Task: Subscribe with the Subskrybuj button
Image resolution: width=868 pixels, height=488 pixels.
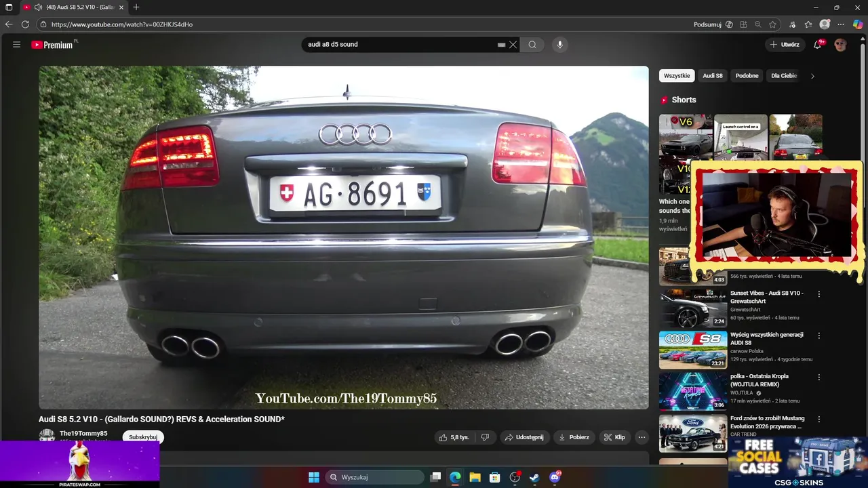Action: click(x=143, y=437)
